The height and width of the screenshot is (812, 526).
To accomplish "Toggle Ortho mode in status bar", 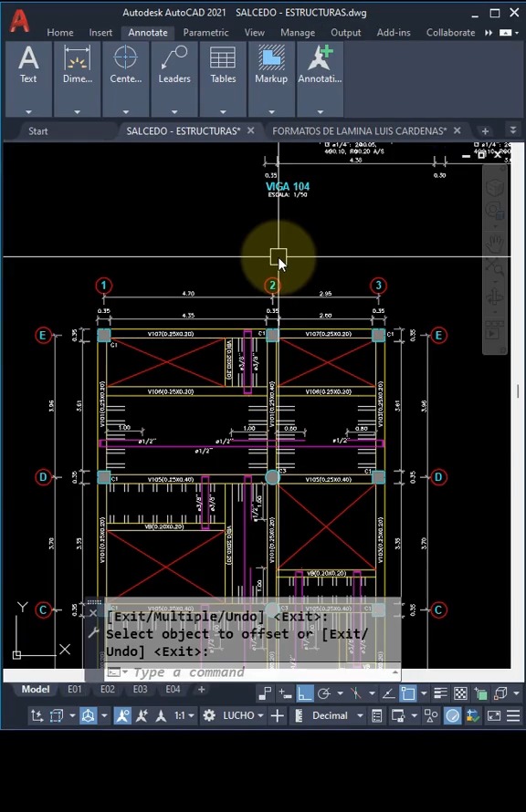I will (305, 692).
